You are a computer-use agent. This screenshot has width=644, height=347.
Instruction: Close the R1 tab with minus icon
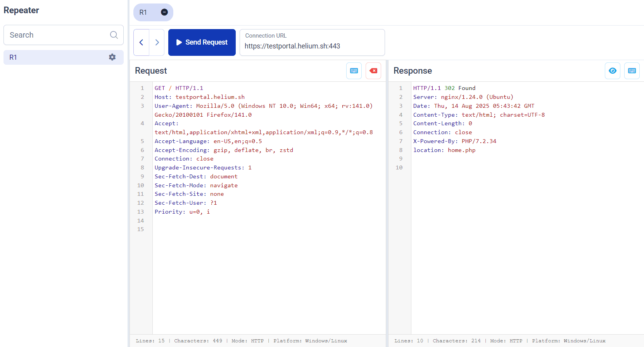pyautogui.click(x=164, y=12)
